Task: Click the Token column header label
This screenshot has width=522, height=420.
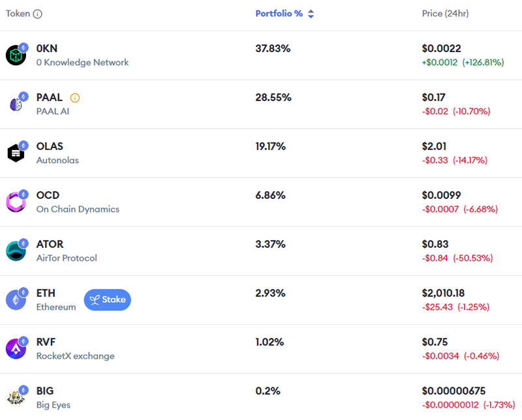Action: coord(18,14)
